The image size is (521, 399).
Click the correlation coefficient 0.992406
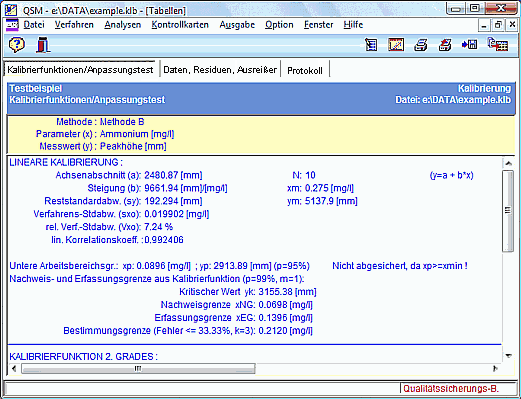click(x=164, y=240)
